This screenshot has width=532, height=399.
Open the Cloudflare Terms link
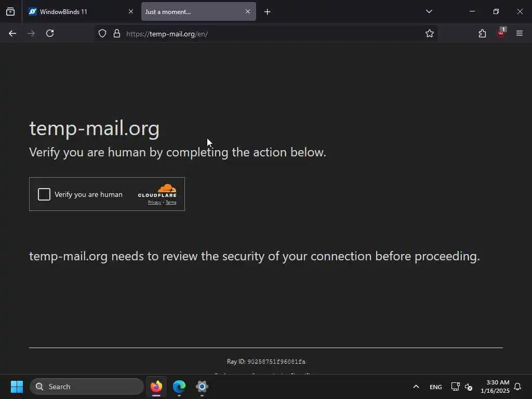point(171,203)
